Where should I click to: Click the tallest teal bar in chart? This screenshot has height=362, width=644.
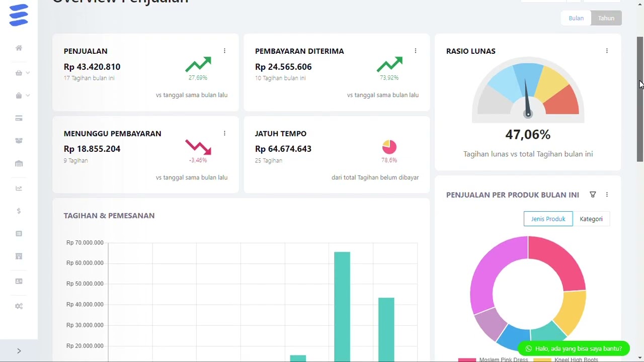click(342, 307)
